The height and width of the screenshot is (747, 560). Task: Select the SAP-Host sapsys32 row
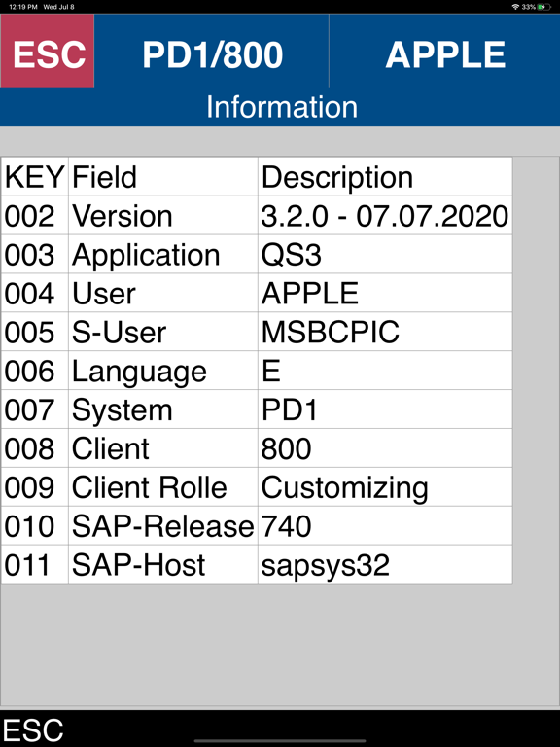click(x=257, y=564)
